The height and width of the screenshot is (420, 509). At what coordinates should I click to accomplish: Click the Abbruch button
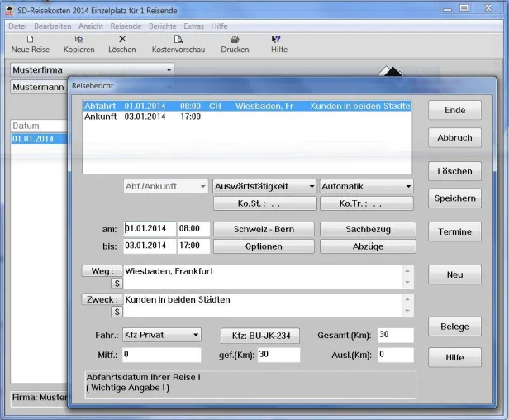pyautogui.click(x=454, y=138)
